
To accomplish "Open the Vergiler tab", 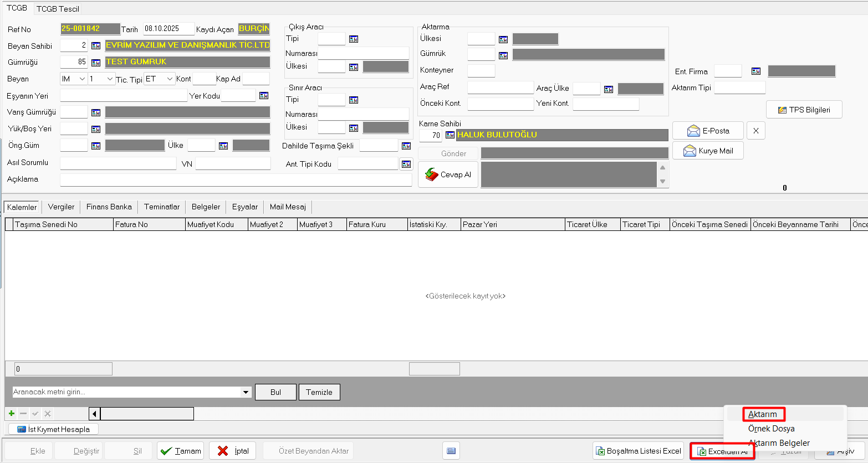I will pos(61,207).
